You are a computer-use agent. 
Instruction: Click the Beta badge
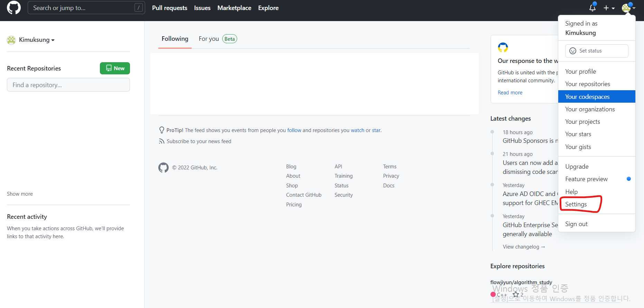(230, 39)
